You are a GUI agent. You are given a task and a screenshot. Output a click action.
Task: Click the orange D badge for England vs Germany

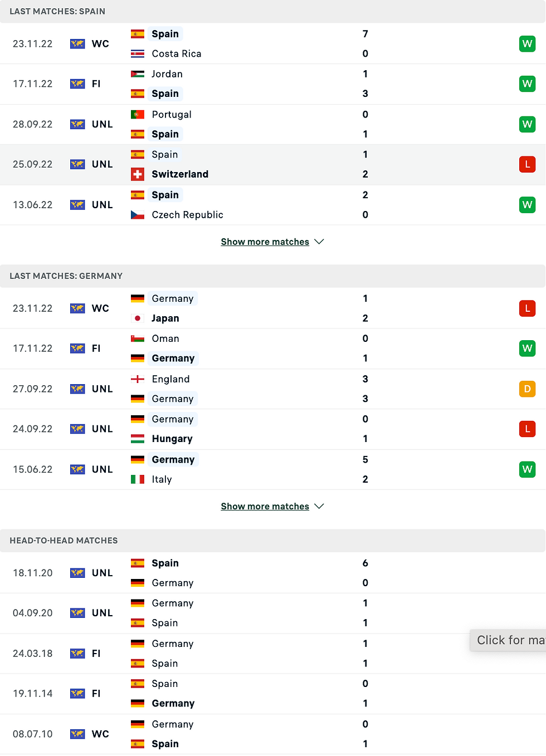(x=527, y=389)
